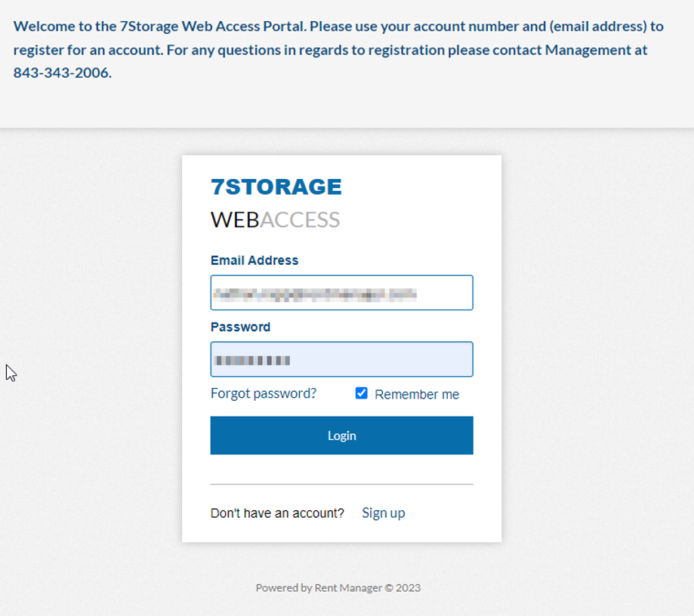This screenshot has width=694, height=616.
Task: Uncheck the Remember me checkbox
Action: click(362, 393)
